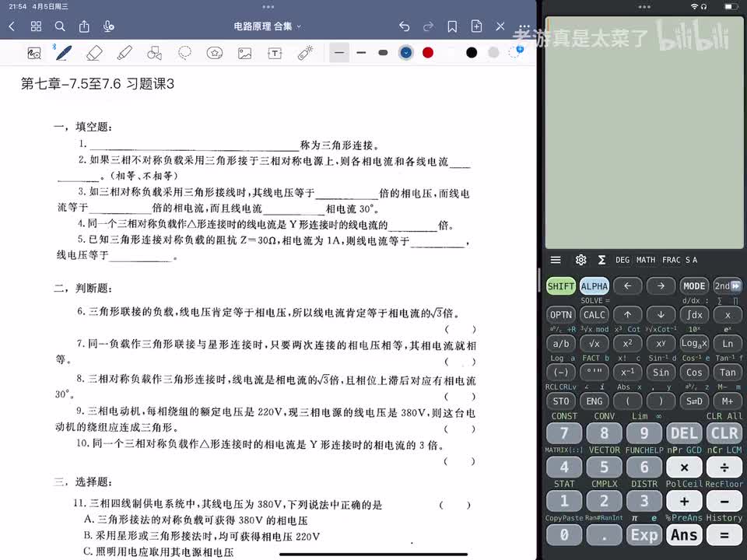This screenshot has width=747, height=560.
Task: Select the zoom writing window tool
Action: point(33,53)
